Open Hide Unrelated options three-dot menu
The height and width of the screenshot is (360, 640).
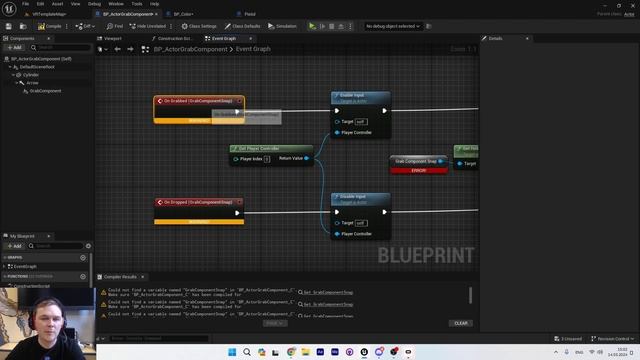171,26
